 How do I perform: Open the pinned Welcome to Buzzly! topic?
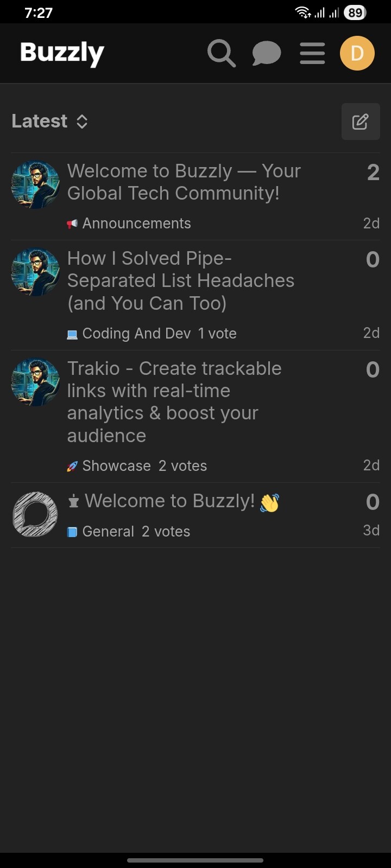(x=169, y=501)
